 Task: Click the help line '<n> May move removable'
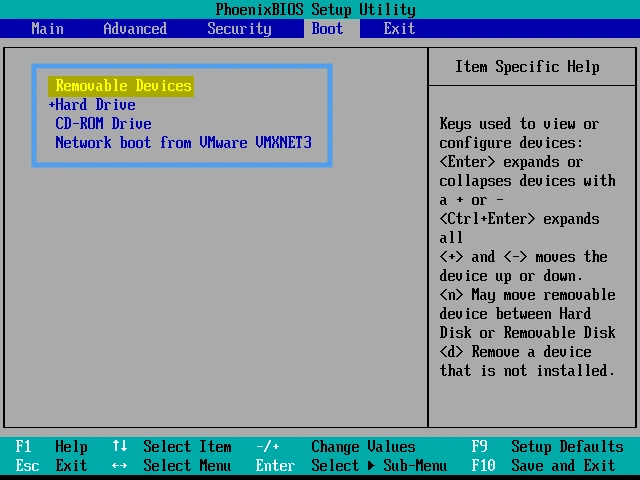tap(527, 295)
